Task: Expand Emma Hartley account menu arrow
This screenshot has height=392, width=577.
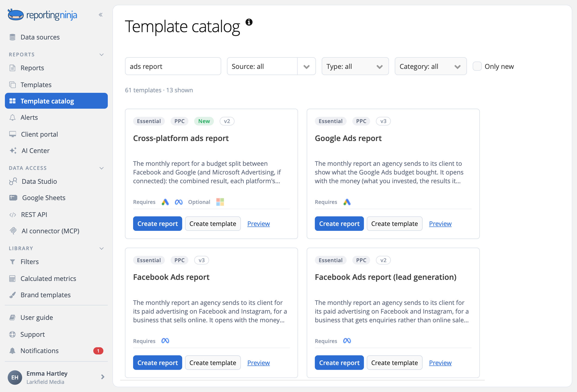Action: 103,377
